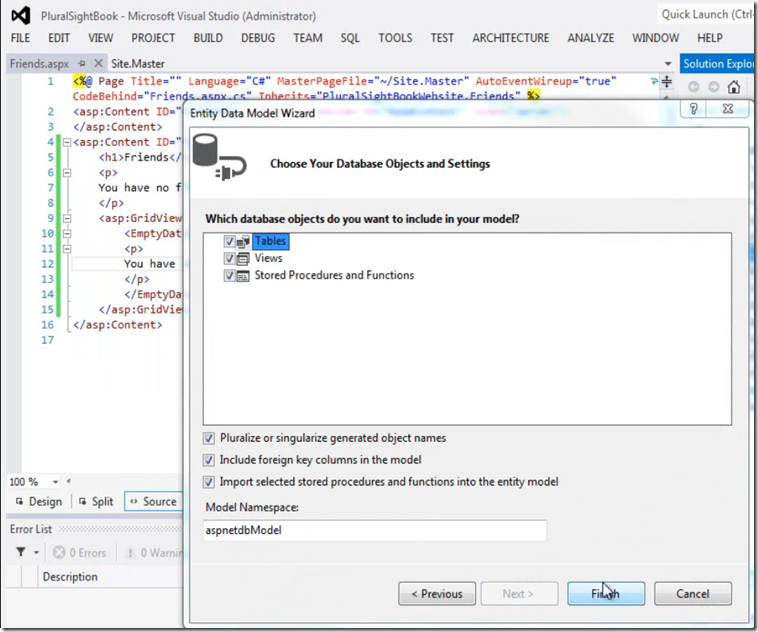Click the Solution Explorer panel title
Image resolution: width=758 pixels, height=632 pixels.
(718, 63)
